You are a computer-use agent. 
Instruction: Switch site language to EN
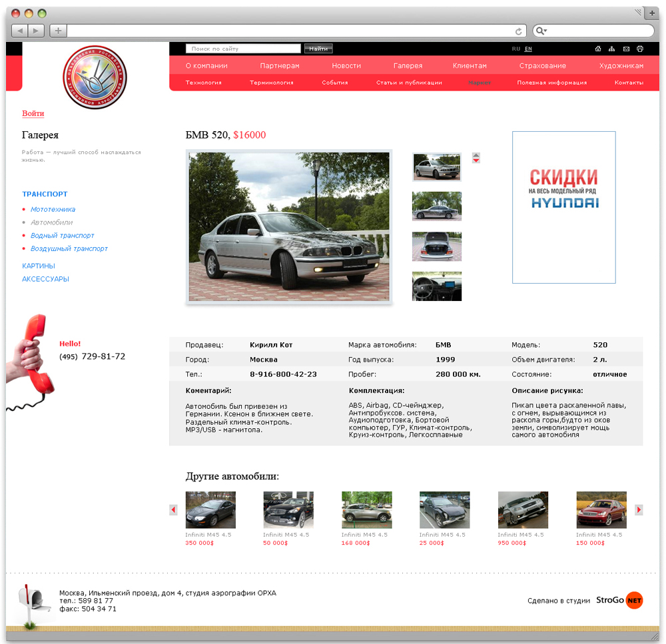[528, 49]
